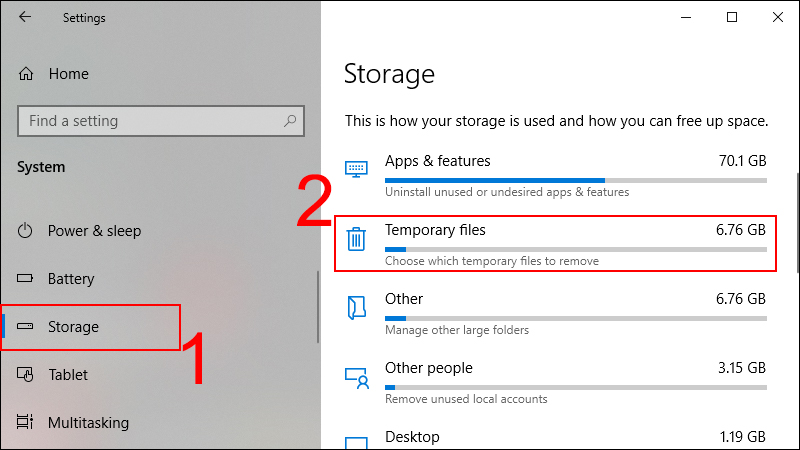The image size is (800, 450).
Task: Open Desktop storage category
Action: click(555, 439)
